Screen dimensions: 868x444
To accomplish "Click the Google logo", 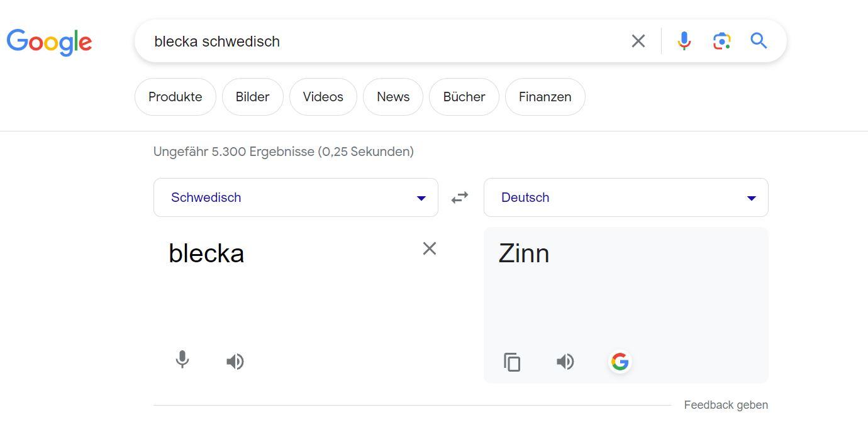I will click(x=49, y=42).
